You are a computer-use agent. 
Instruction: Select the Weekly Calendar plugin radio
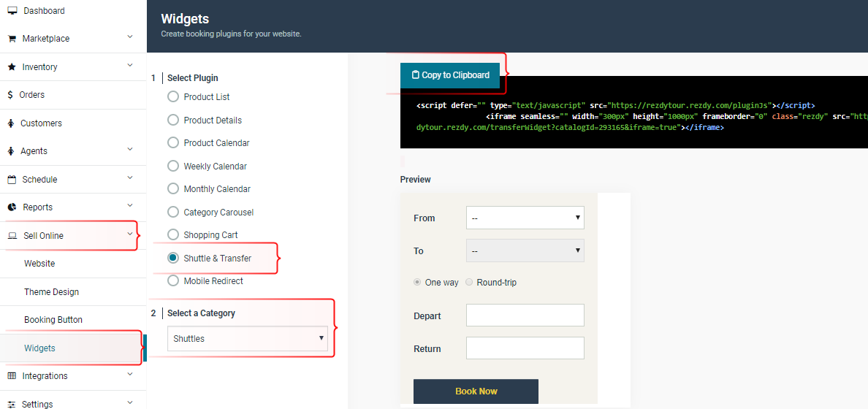173,166
